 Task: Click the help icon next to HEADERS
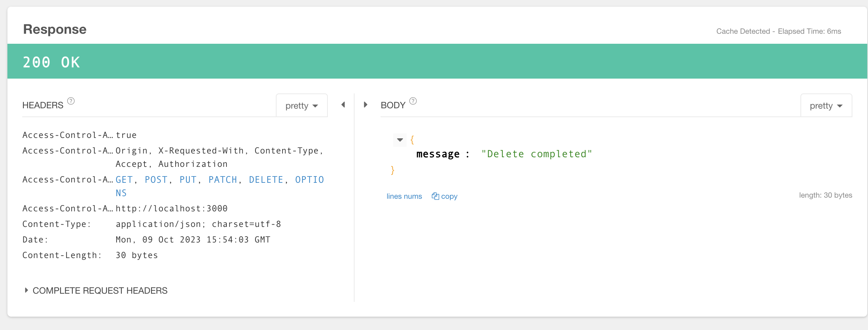coord(71,101)
